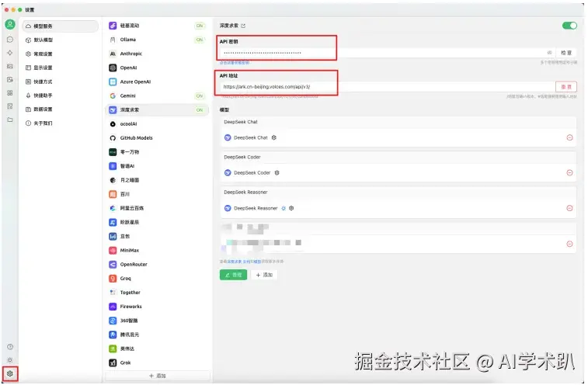Click the API address input field

[x=386, y=87]
